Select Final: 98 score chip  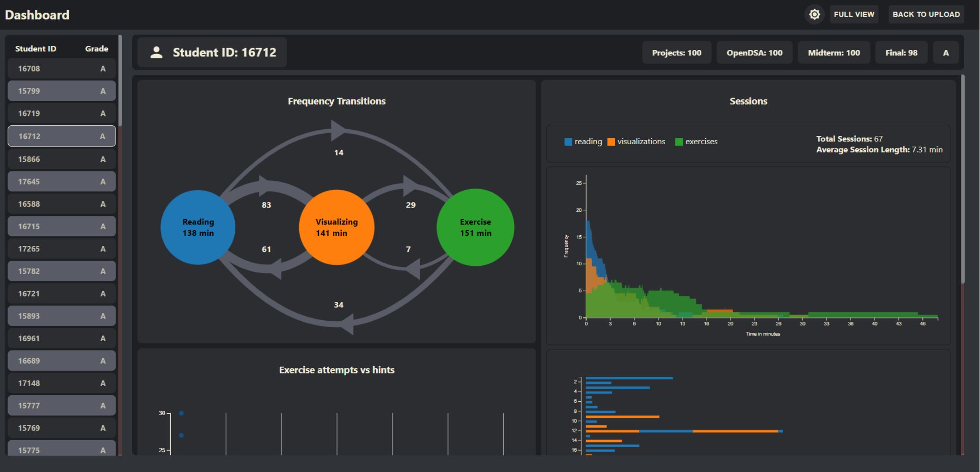tap(901, 53)
